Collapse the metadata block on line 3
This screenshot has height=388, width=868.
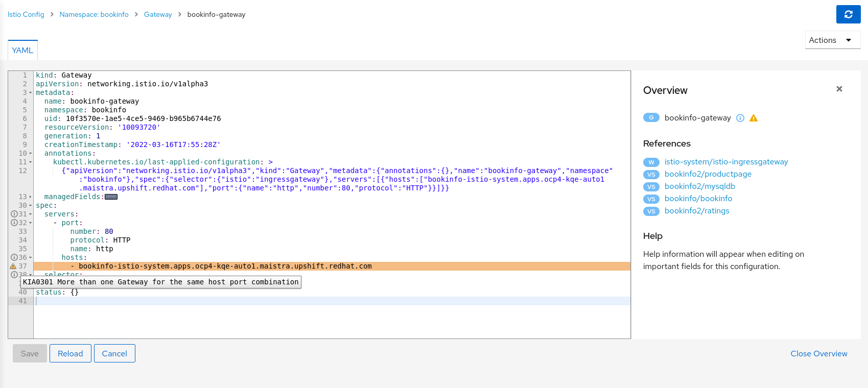coord(30,93)
